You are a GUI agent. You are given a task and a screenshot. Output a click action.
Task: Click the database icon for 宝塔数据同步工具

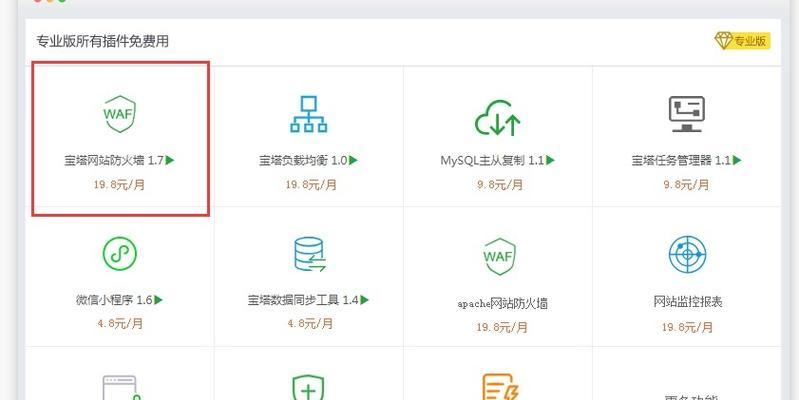310,255
